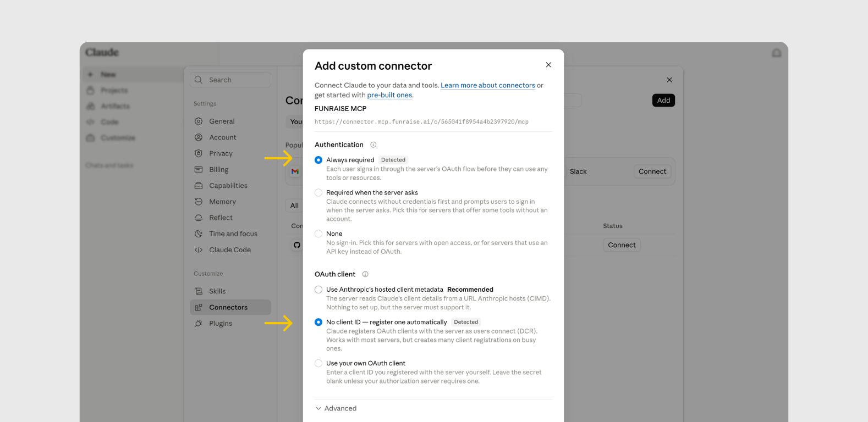The width and height of the screenshot is (868, 422).
Task: Open Learn more about connectors link
Action: tap(488, 85)
